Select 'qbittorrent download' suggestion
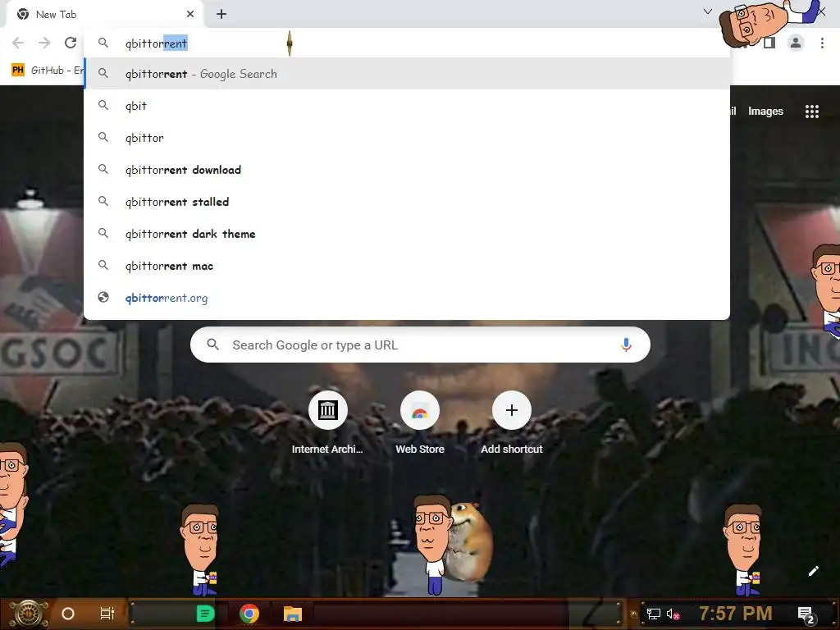This screenshot has width=840, height=630. [407, 170]
